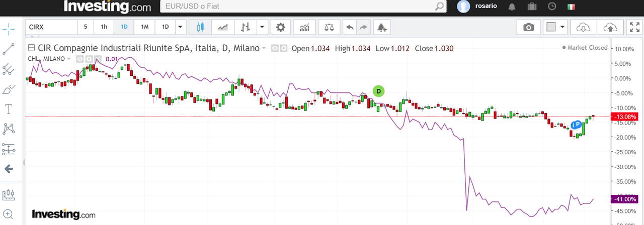Click the purple -41.00% price label

tap(624, 199)
